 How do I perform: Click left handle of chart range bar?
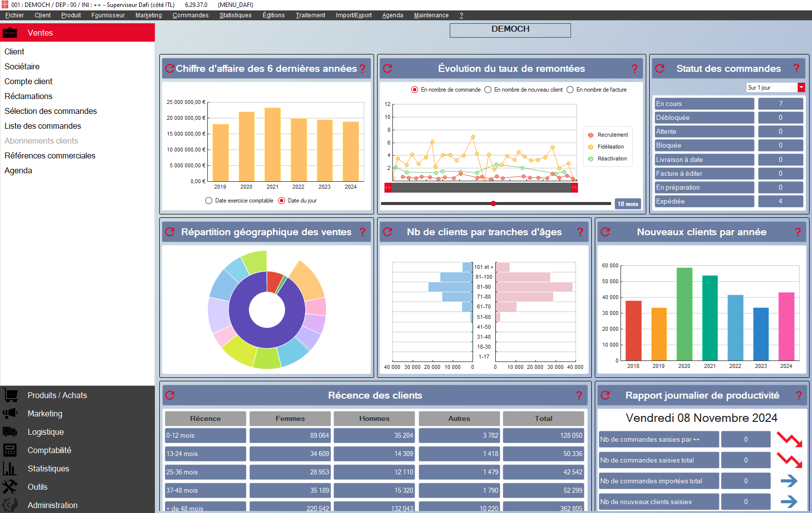pos(388,188)
